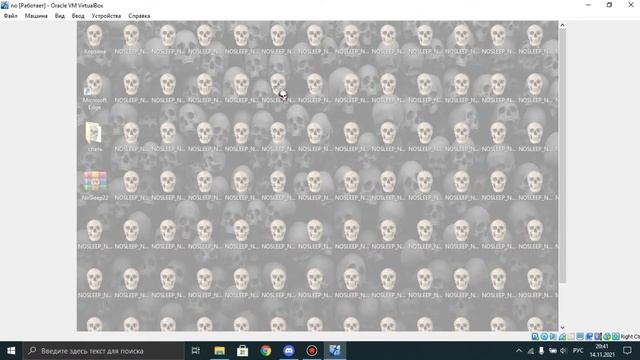Open the Вид menu

point(60,16)
